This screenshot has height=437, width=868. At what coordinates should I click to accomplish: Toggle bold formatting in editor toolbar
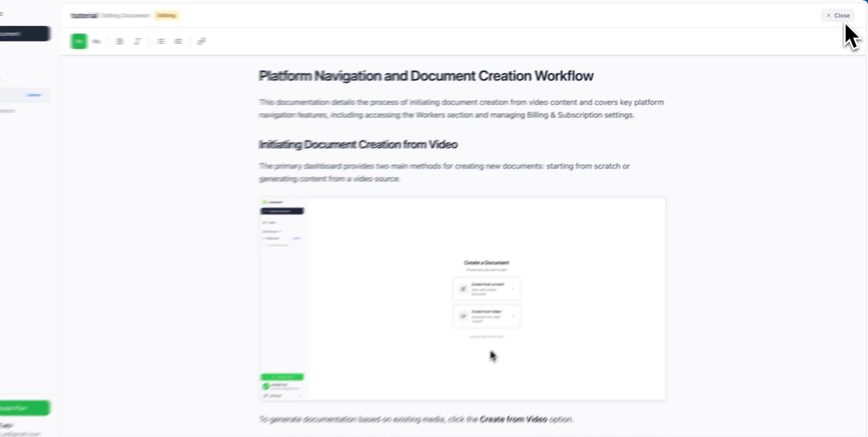[119, 41]
